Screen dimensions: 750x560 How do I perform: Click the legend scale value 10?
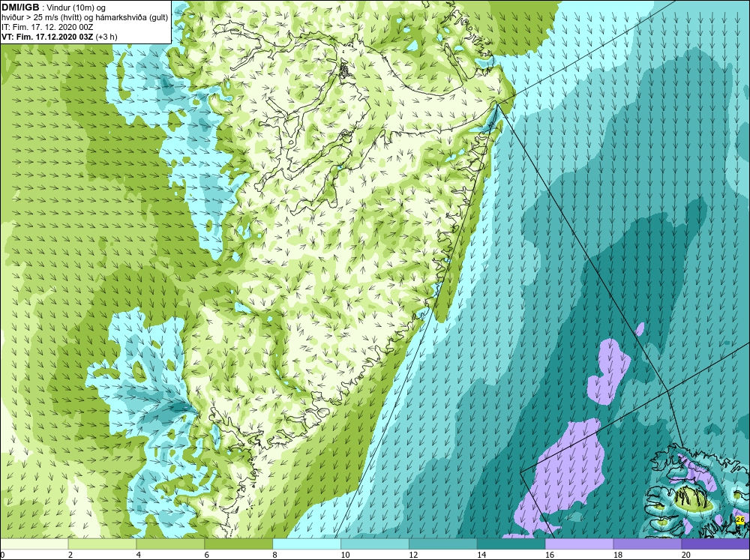345,555
